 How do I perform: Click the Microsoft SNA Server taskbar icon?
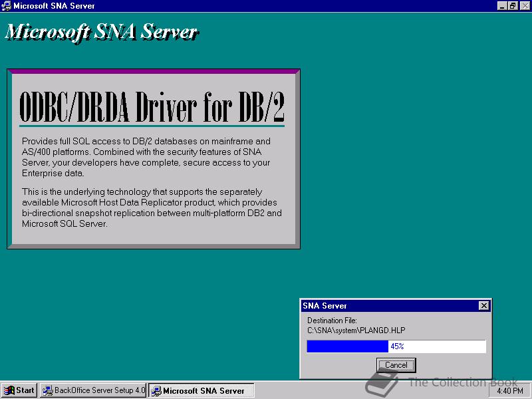pos(156,391)
